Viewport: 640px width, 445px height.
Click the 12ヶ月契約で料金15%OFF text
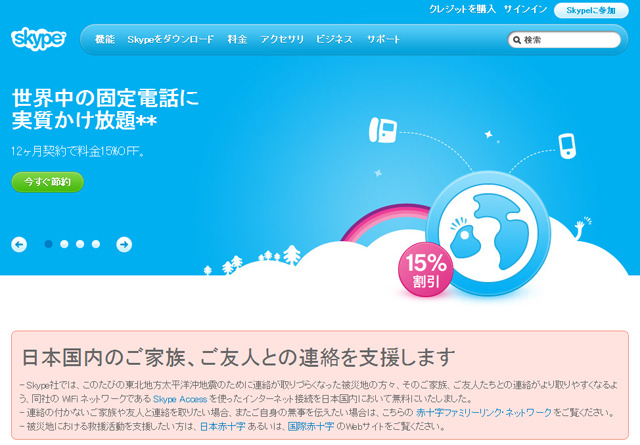pos(78,151)
